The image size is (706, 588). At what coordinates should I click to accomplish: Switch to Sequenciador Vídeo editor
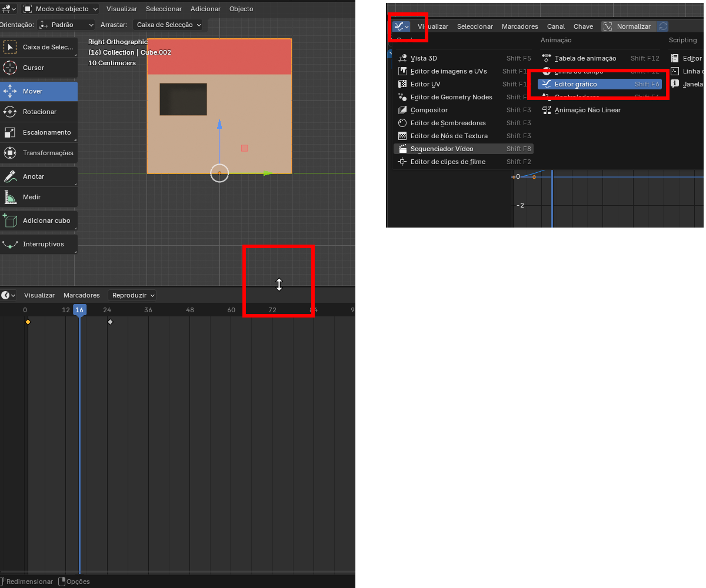click(464, 149)
